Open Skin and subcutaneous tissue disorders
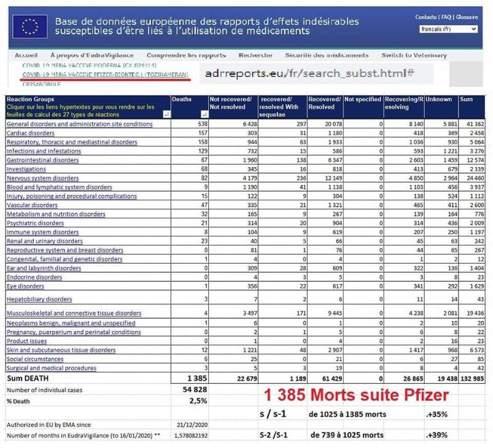Image resolution: width=493 pixels, height=448 pixels. pyautogui.click(x=61, y=350)
